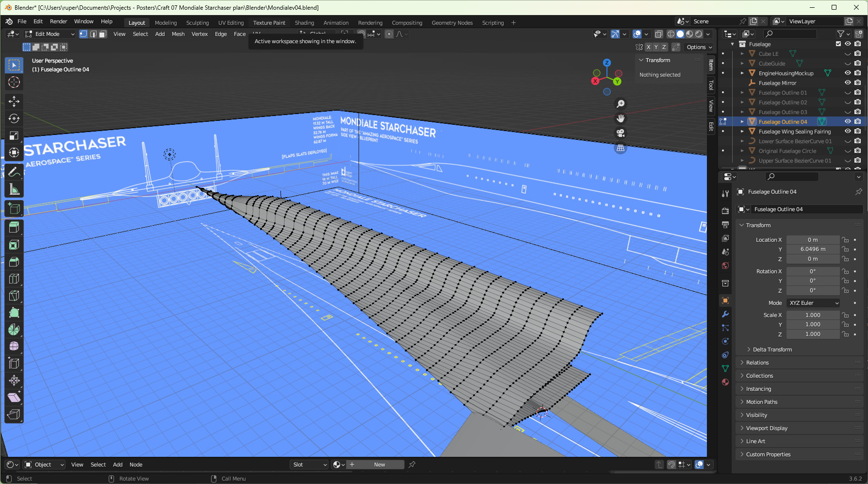Click the pan view hand icon
This screenshot has height=484, width=868.
point(620,118)
